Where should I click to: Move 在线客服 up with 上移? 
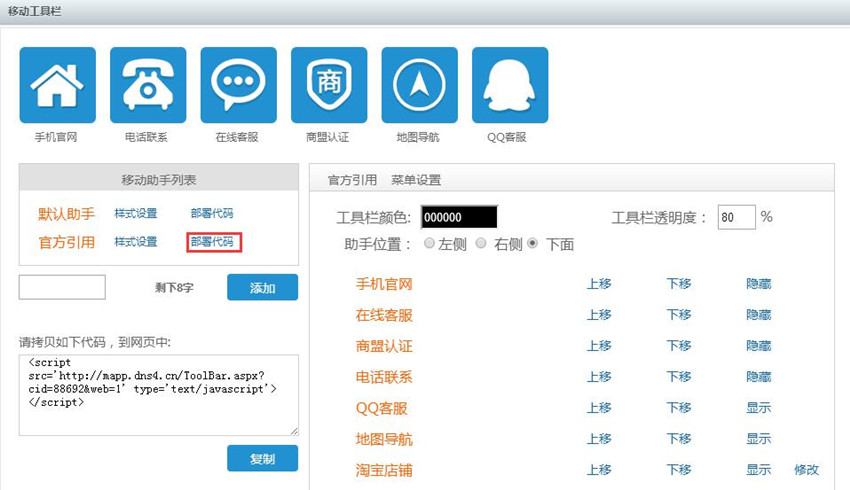pyautogui.click(x=599, y=314)
